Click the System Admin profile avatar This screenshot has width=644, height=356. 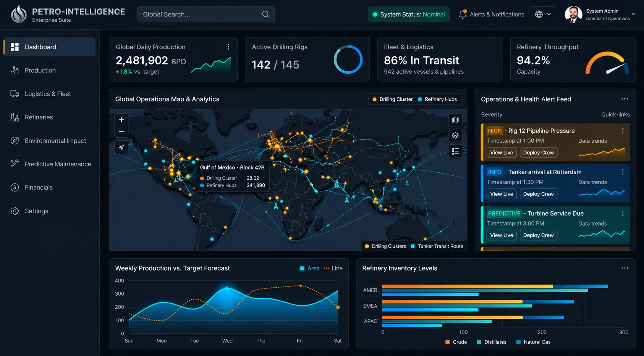pyautogui.click(x=573, y=14)
